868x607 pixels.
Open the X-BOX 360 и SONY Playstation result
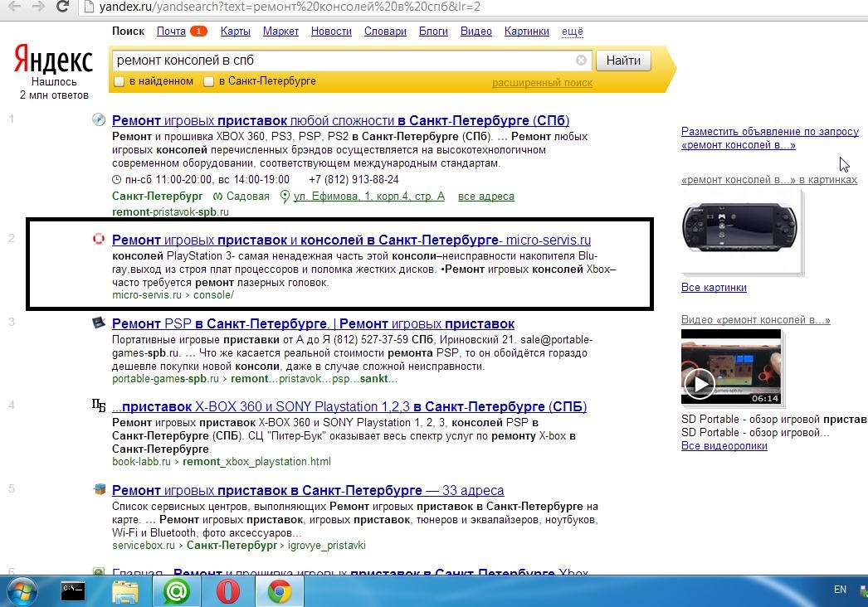tap(349, 406)
